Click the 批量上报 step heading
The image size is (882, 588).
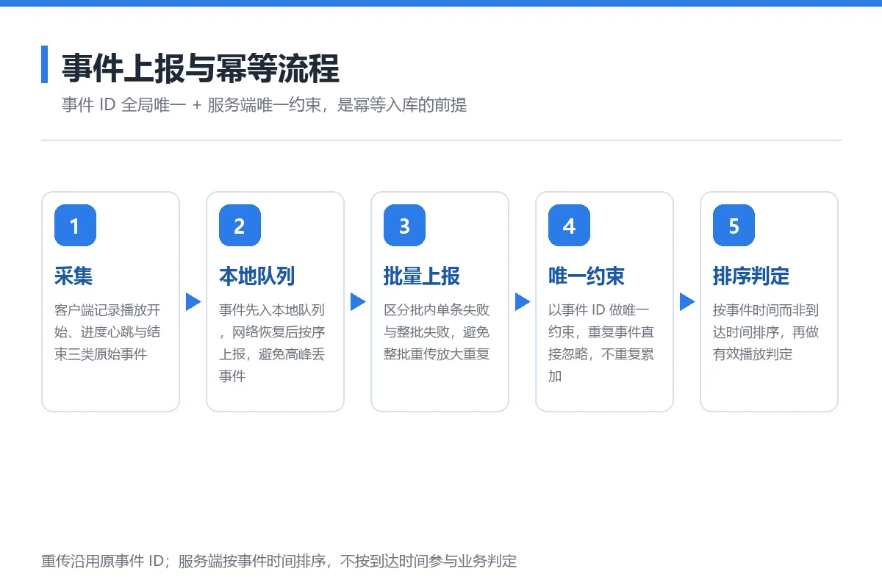tap(422, 276)
